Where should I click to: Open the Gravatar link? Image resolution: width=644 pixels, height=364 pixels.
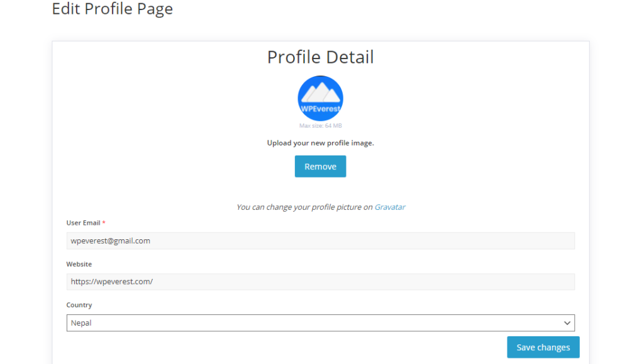(390, 207)
